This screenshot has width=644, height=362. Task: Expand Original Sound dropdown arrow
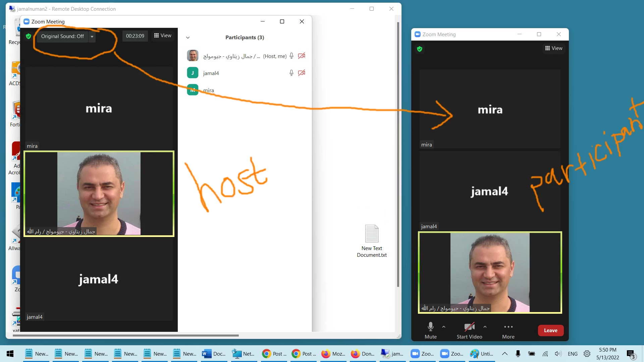(92, 37)
